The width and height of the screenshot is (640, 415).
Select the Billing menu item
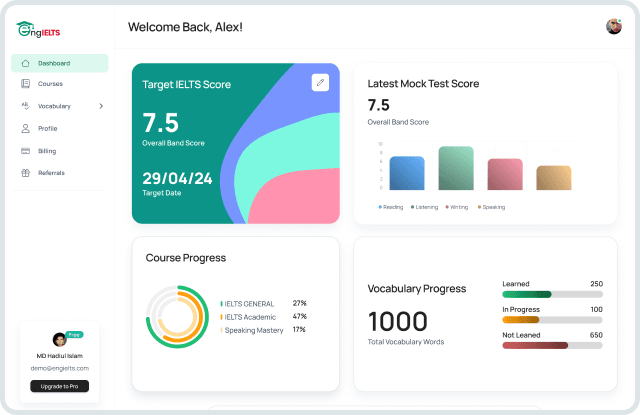point(47,150)
